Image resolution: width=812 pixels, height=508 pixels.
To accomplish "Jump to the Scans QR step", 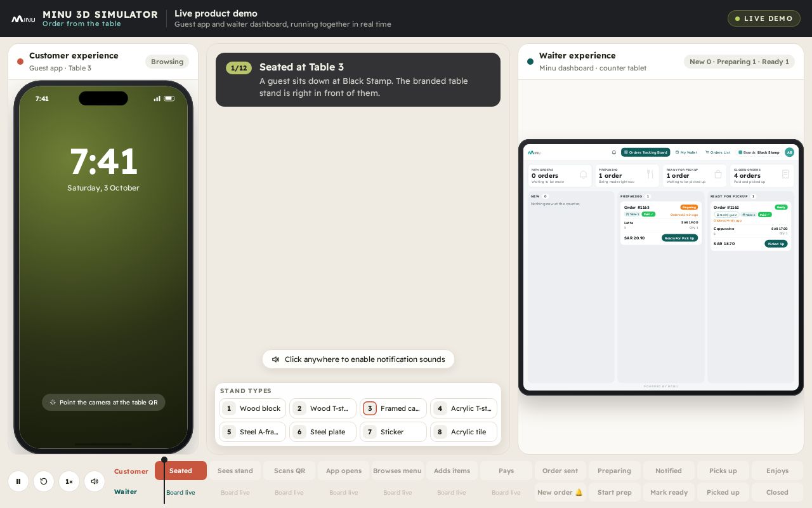I will pyautogui.click(x=289, y=471).
